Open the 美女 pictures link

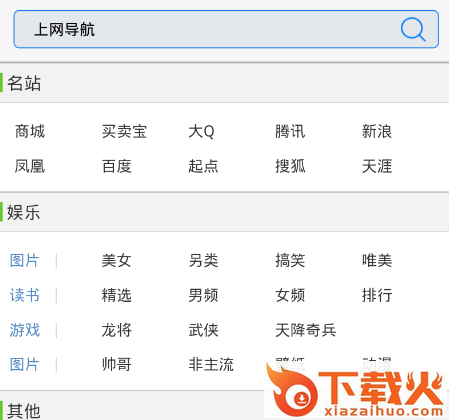point(117,260)
